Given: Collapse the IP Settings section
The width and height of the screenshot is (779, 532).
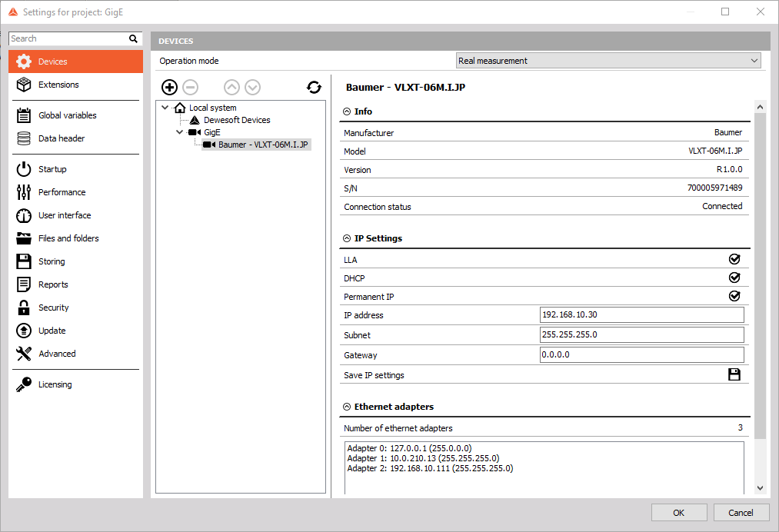Looking at the screenshot, I should 347,238.
